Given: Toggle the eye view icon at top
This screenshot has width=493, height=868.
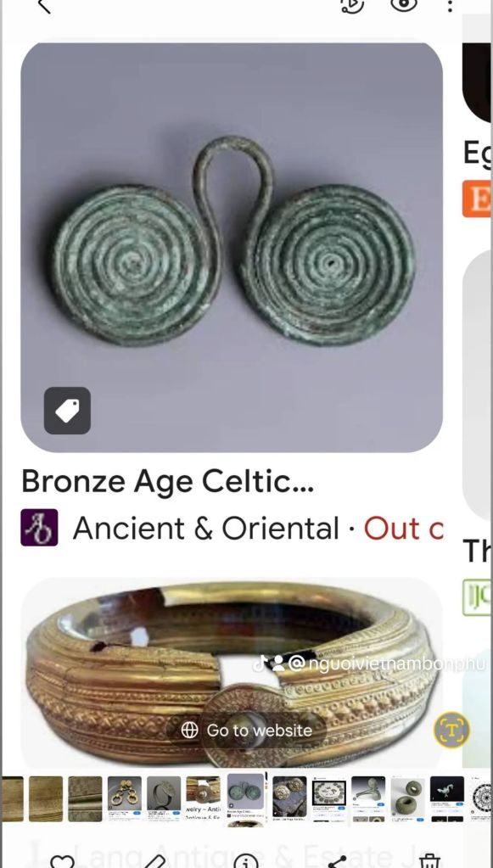Looking at the screenshot, I should 403,4.
